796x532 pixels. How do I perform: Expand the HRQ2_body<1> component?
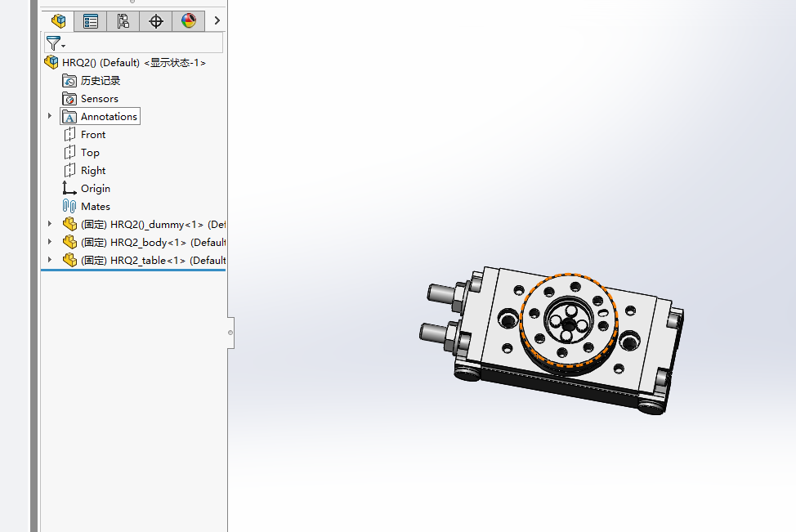coord(50,242)
